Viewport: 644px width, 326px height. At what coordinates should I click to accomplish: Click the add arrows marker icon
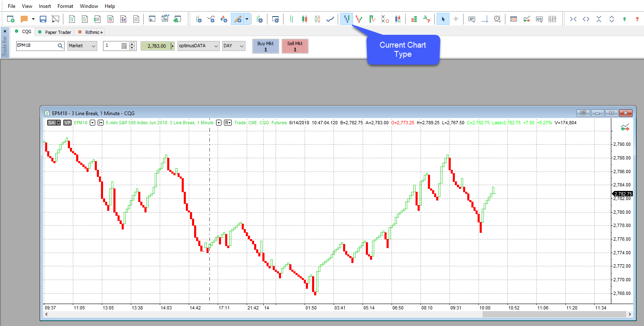(224, 19)
